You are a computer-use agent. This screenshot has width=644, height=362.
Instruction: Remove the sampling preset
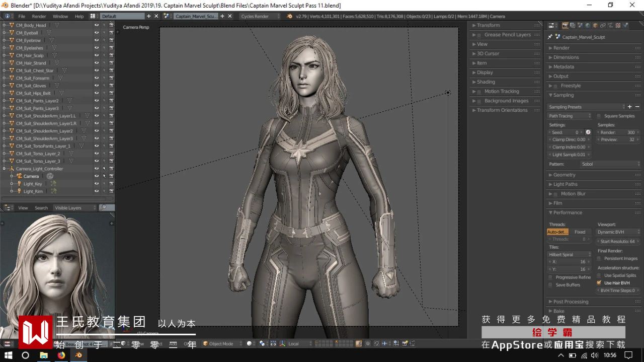pyautogui.click(x=637, y=107)
